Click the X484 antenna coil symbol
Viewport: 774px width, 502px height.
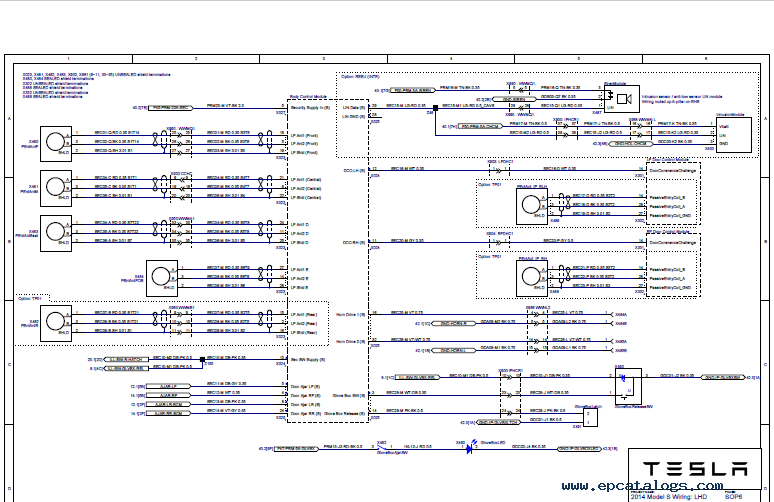tap(162, 278)
